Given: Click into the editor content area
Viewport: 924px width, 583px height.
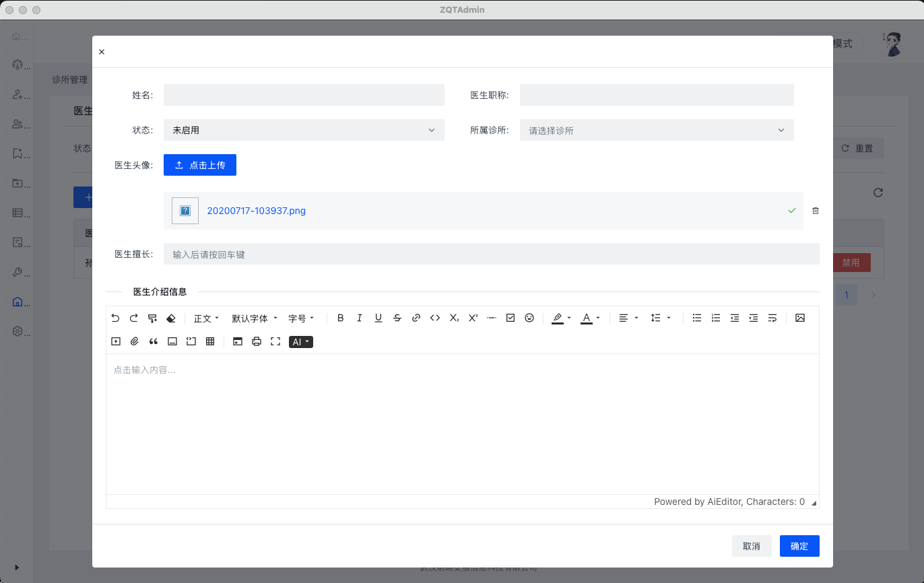Looking at the screenshot, I should tap(463, 424).
